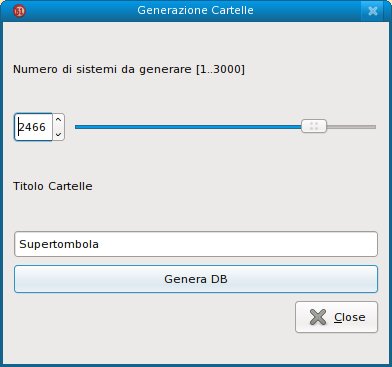Click the gray unfilled portion of slider
The width and height of the screenshot is (392, 367).
pos(351,127)
